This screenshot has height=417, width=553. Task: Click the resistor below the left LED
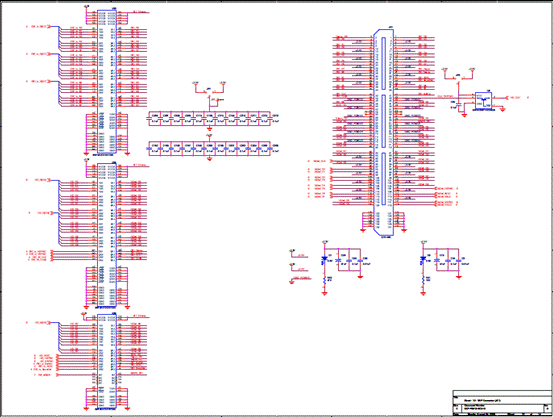[x=324, y=280]
